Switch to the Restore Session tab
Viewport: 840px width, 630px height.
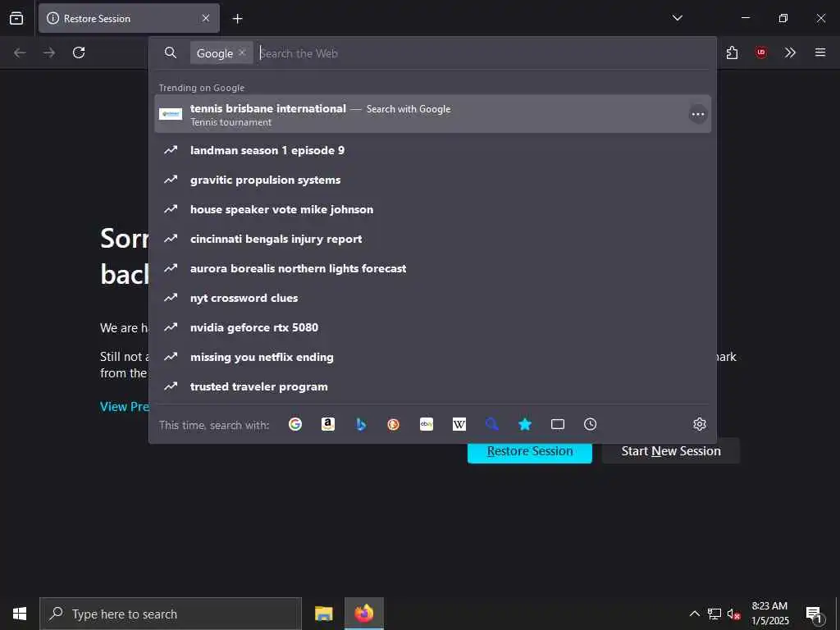pyautogui.click(x=129, y=18)
